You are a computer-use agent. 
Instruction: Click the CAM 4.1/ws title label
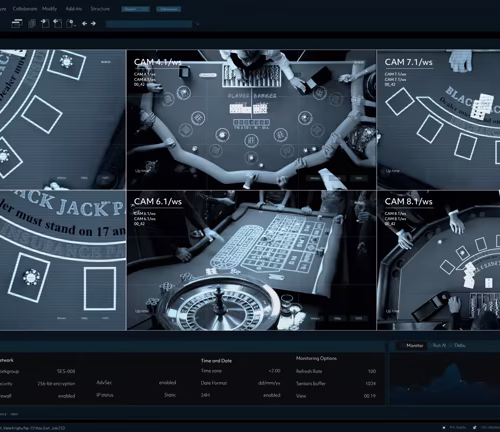tap(158, 62)
